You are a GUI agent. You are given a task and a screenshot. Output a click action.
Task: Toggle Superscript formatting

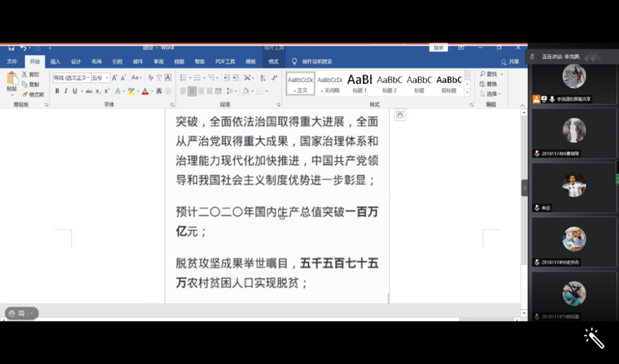[x=106, y=91]
